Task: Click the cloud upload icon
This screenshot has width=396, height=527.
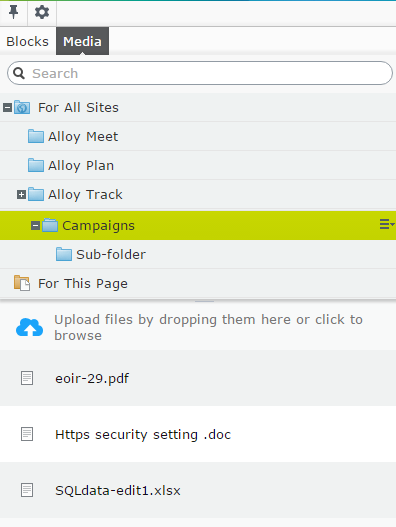Action: coord(30,327)
